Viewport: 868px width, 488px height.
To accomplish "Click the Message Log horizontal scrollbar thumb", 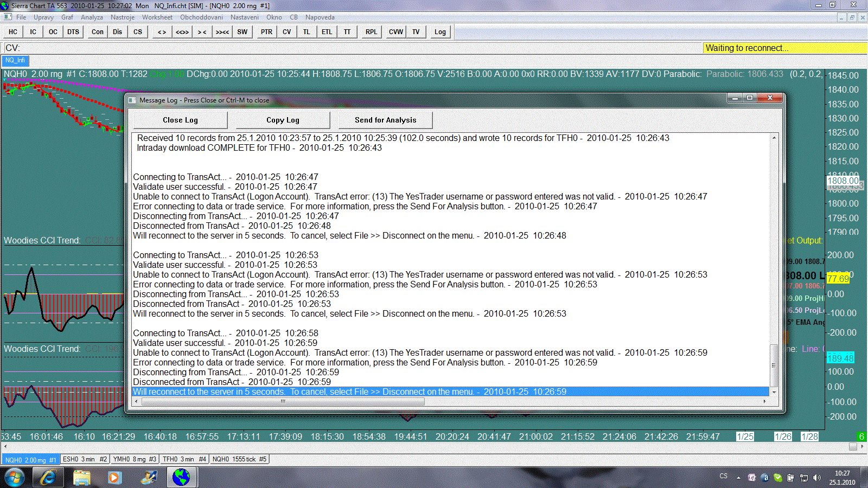I will (283, 402).
